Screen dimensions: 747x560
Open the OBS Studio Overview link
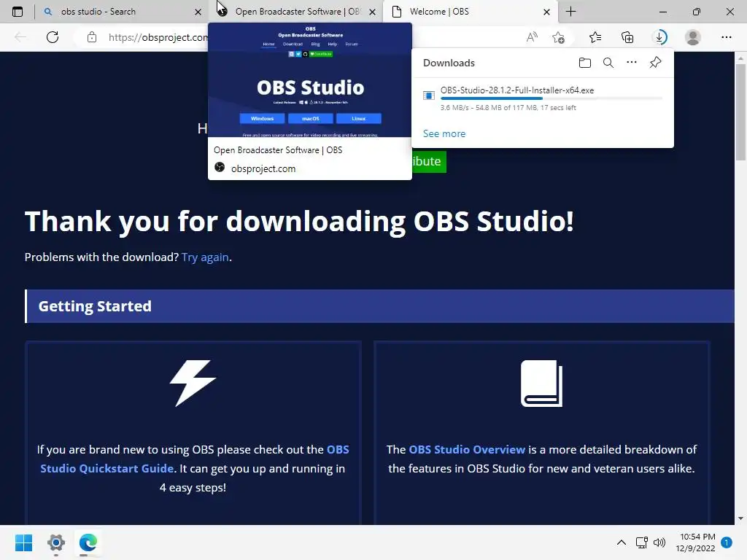pyautogui.click(x=467, y=449)
